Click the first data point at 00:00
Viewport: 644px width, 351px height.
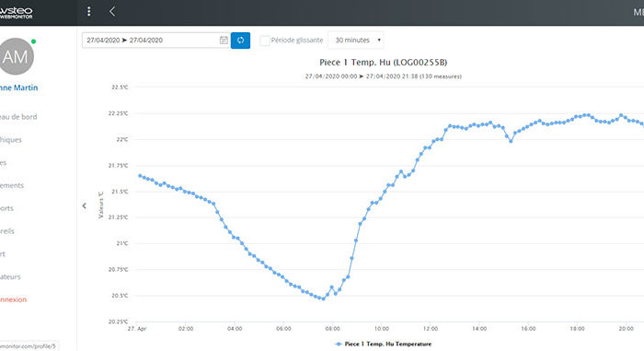140,176
